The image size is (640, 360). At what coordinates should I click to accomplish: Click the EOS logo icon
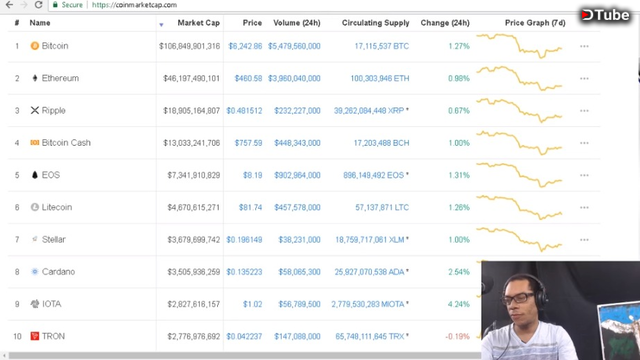tap(35, 175)
